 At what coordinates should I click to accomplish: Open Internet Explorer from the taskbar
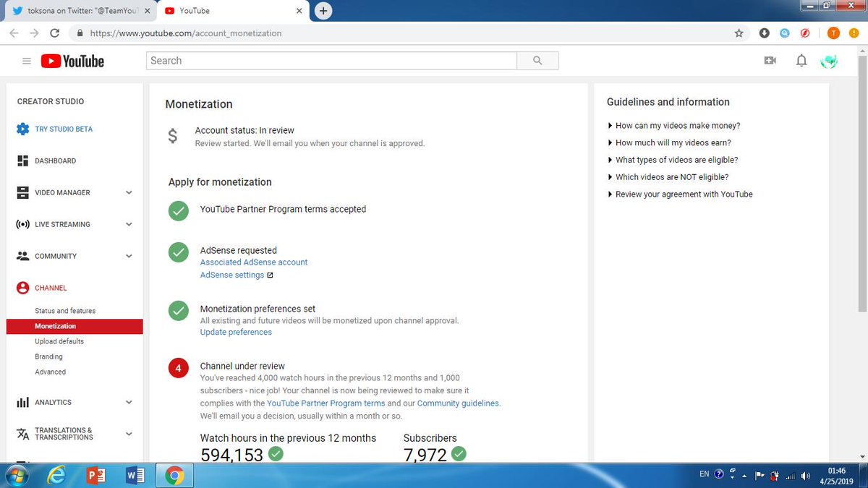(x=56, y=476)
